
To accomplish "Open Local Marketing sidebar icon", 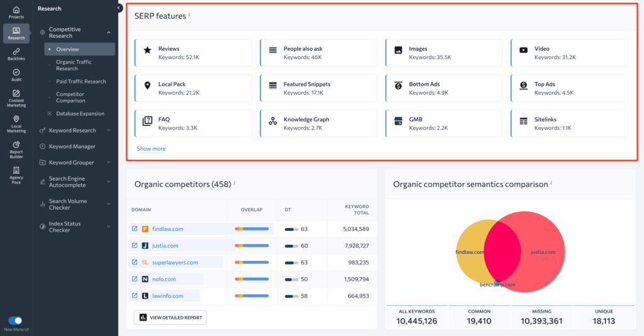I will click(16, 122).
